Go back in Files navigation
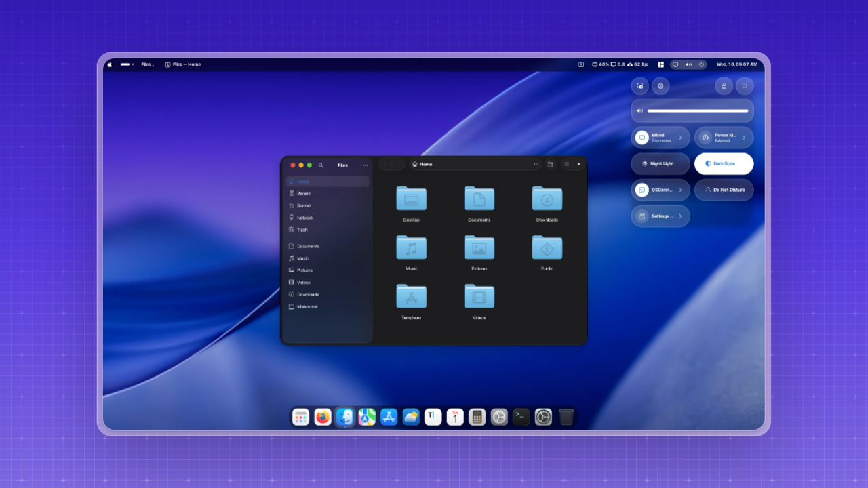Screen dimensions: 868x488 [x=387, y=165]
